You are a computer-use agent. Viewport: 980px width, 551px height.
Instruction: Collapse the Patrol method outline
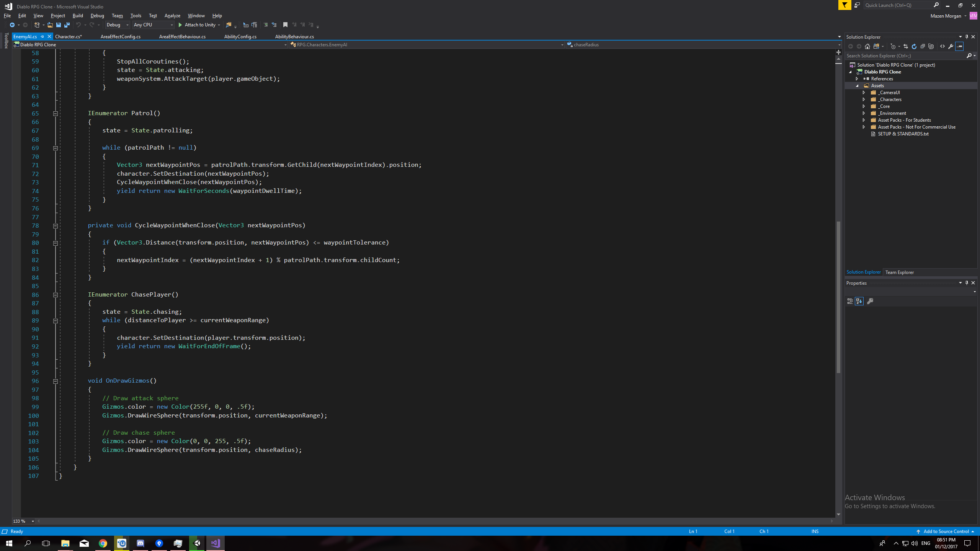[55, 114]
